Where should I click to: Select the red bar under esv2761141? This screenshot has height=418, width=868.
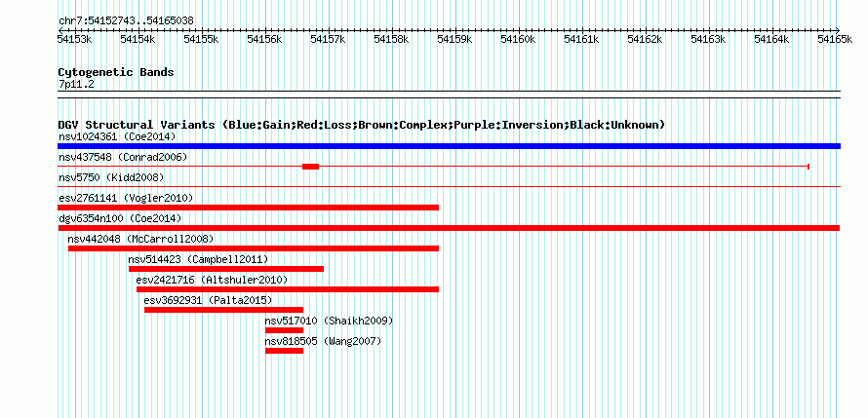tap(248, 208)
